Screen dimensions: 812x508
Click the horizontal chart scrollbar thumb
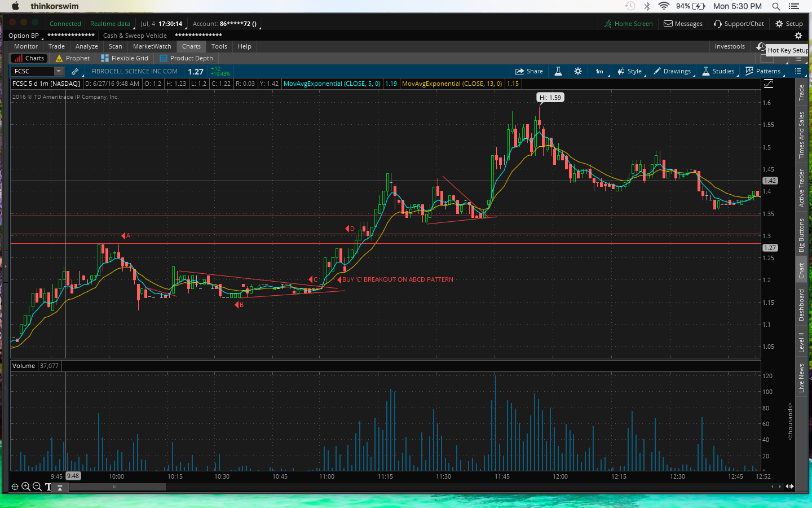(x=115, y=487)
